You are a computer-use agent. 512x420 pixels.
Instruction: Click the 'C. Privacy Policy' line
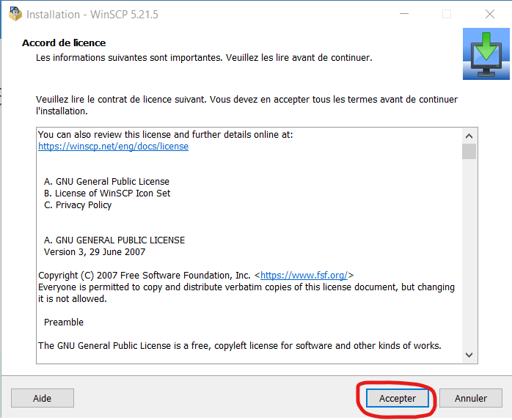pyautogui.click(x=78, y=205)
